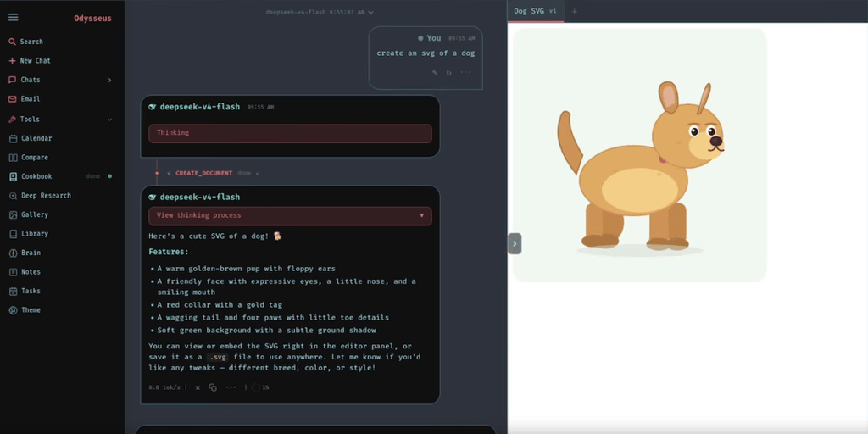Click the New Chat plus icon

pyautogui.click(x=12, y=61)
